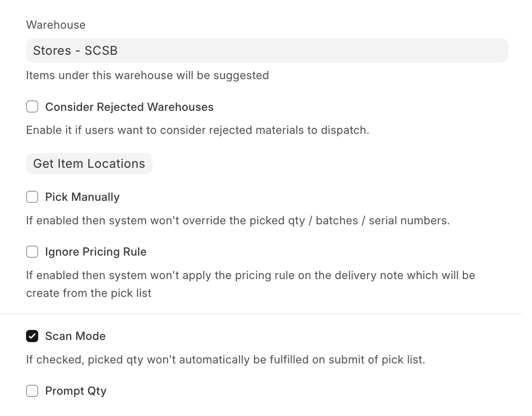The image size is (532, 416).
Task: Enable the Consider Rejected Warehouses checkbox
Action: click(32, 107)
